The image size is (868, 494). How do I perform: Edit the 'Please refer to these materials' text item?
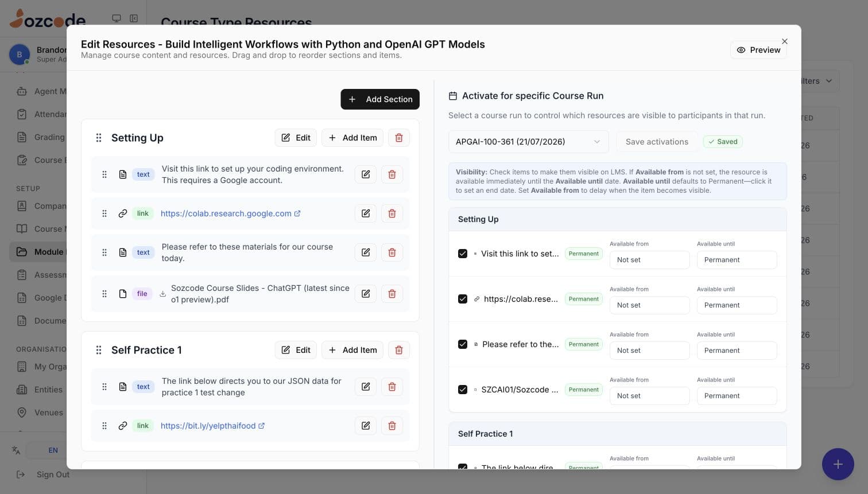(366, 252)
